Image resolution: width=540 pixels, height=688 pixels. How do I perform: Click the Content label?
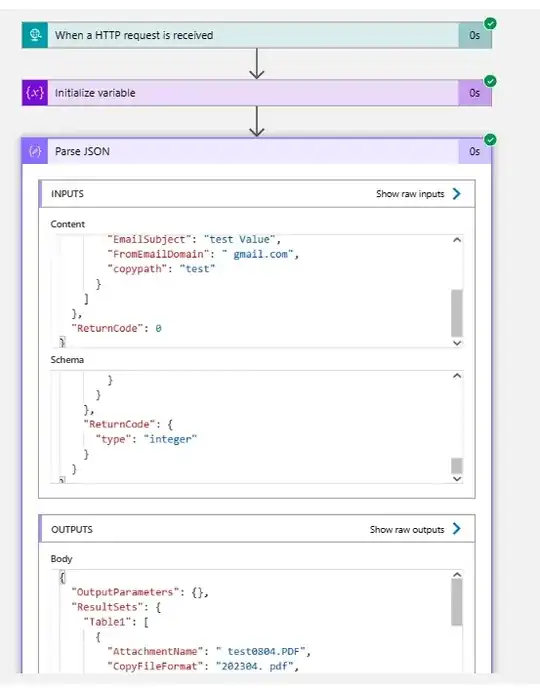tap(68, 224)
